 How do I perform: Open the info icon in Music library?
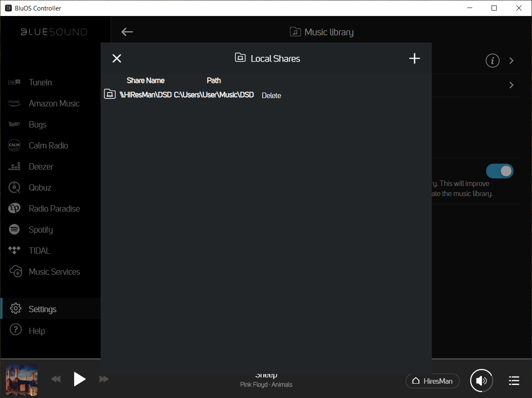(x=492, y=61)
